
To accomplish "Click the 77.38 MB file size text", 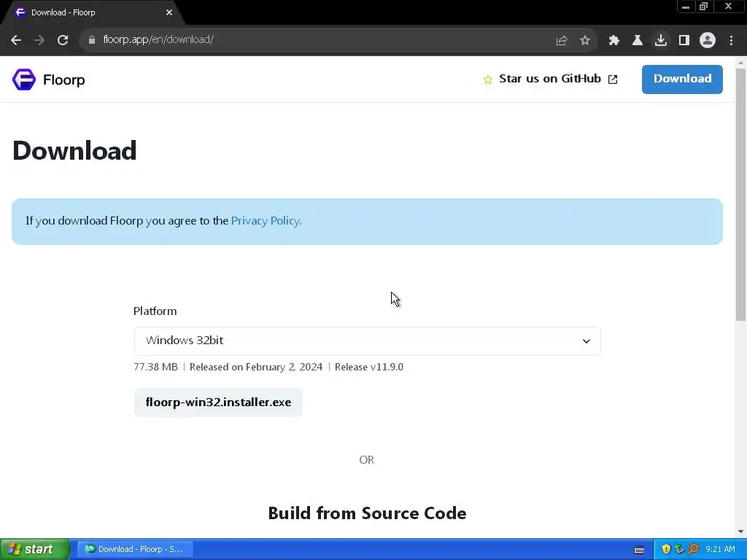I will (156, 367).
